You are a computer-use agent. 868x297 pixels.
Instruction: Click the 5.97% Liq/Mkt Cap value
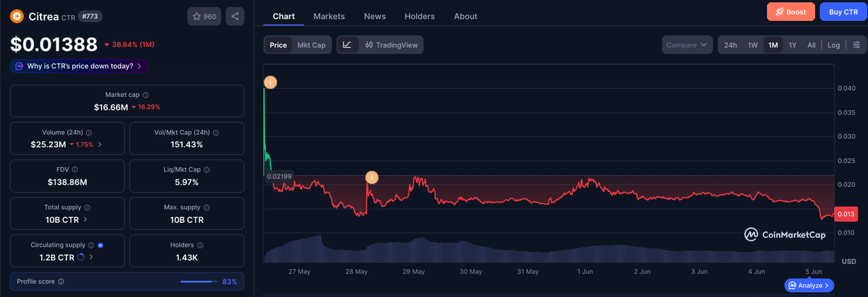186,182
